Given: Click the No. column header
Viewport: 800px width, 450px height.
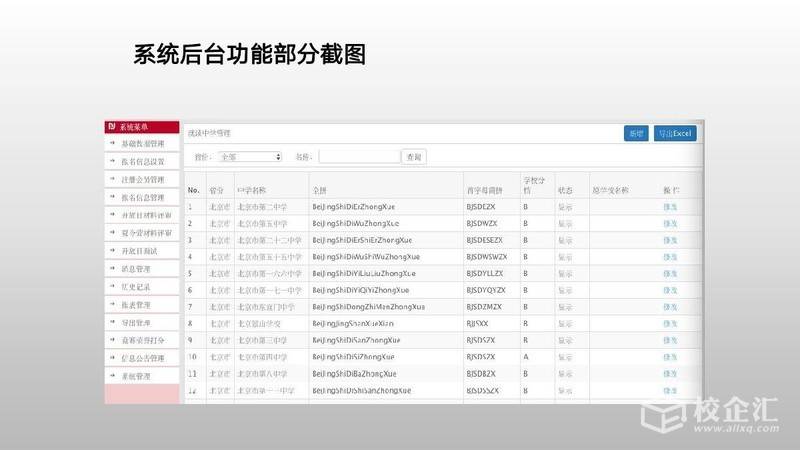Looking at the screenshot, I should click(193, 190).
